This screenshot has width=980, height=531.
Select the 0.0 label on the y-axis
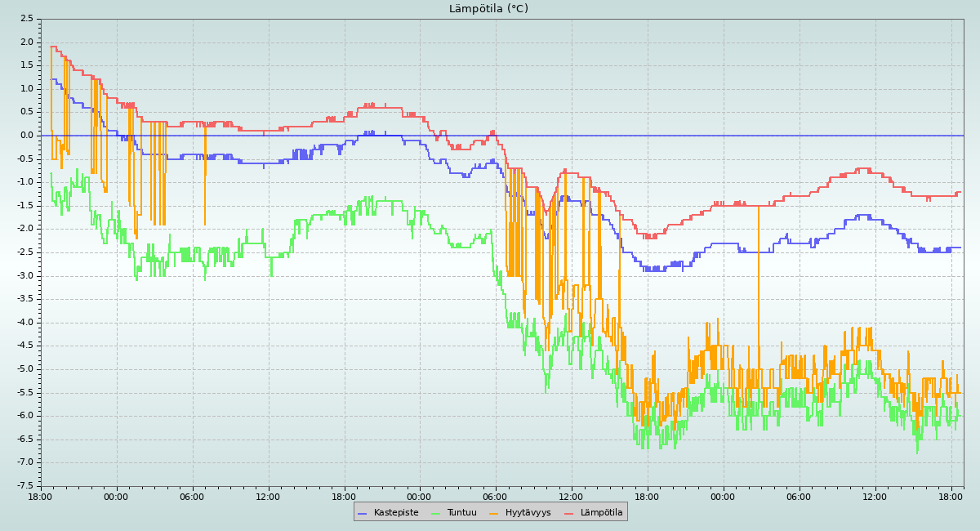pos(27,136)
